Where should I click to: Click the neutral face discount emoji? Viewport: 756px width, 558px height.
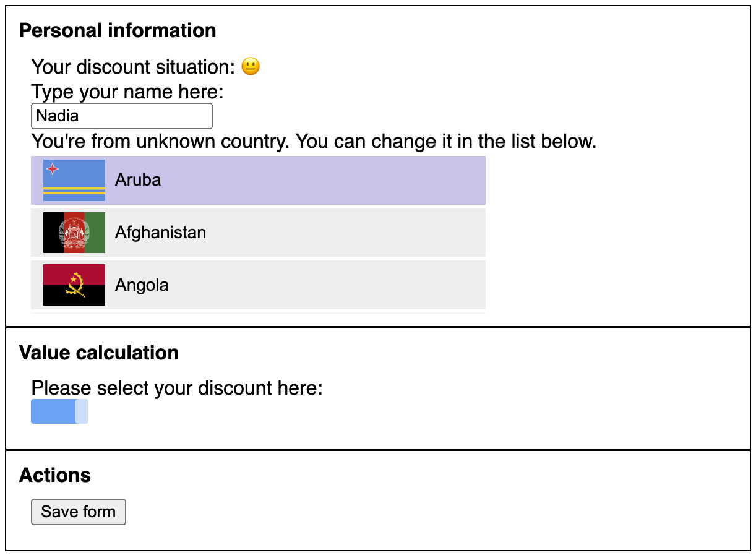[x=251, y=66]
